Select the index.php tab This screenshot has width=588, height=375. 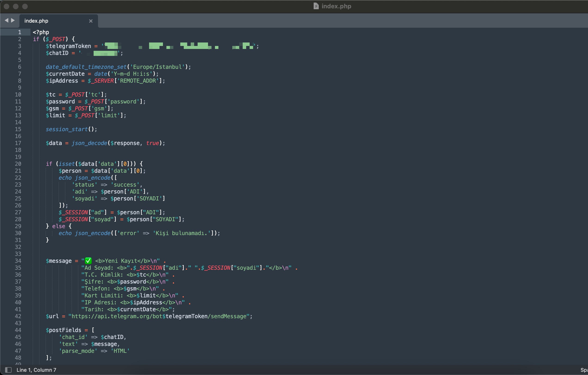pos(36,21)
